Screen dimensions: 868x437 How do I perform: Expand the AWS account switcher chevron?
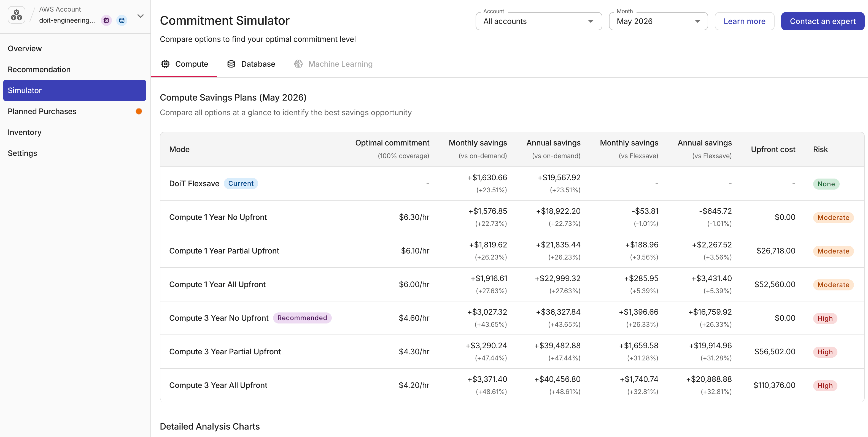tap(141, 16)
